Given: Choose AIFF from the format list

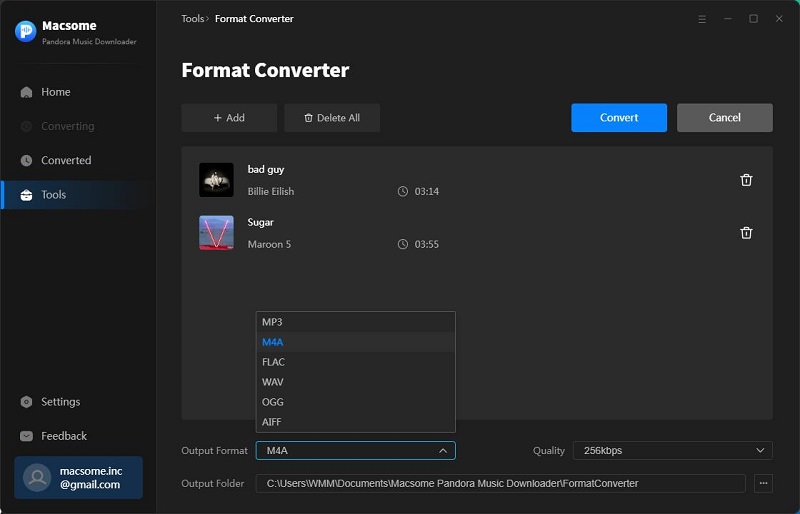Looking at the screenshot, I should coord(356,422).
